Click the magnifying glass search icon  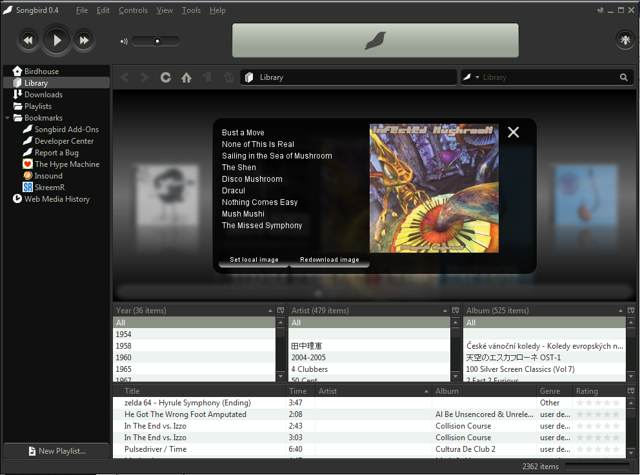click(x=624, y=77)
